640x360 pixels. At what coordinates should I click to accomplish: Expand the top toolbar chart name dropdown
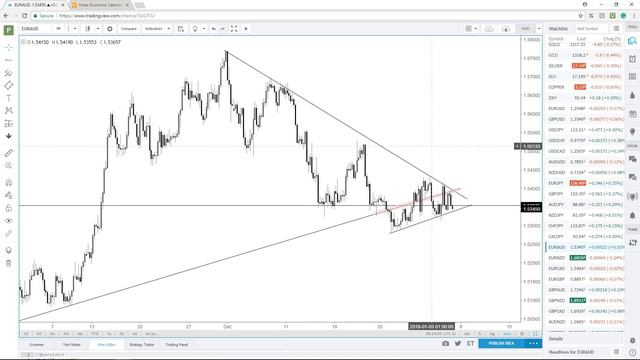pos(539,29)
